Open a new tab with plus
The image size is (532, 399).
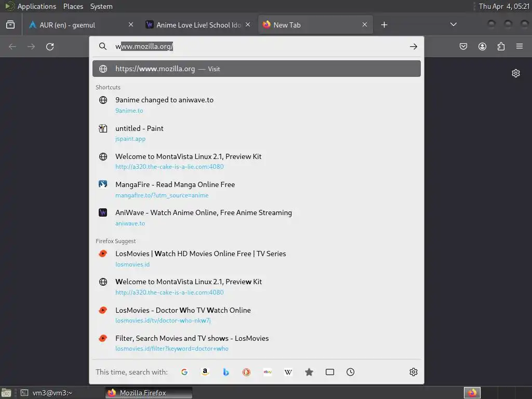pos(384,25)
